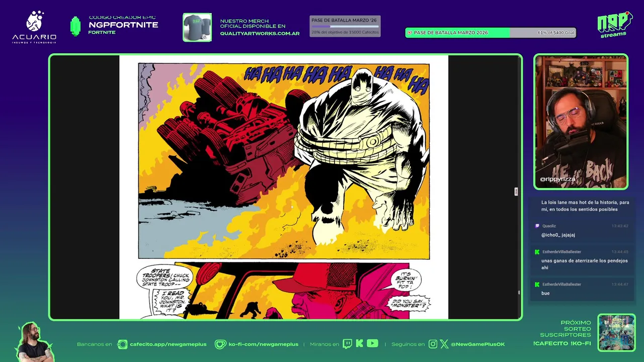This screenshot has height=362, width=644.
Task: Click the Instagram icon in footer
Action: click(433, 344)
